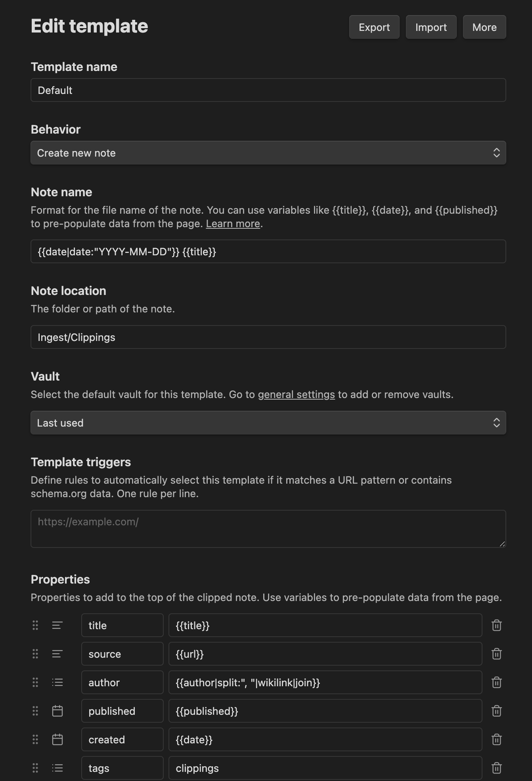Open the Behavior dropdown
The height and width of the screenshot is (781, 532).
click(268, 153)
